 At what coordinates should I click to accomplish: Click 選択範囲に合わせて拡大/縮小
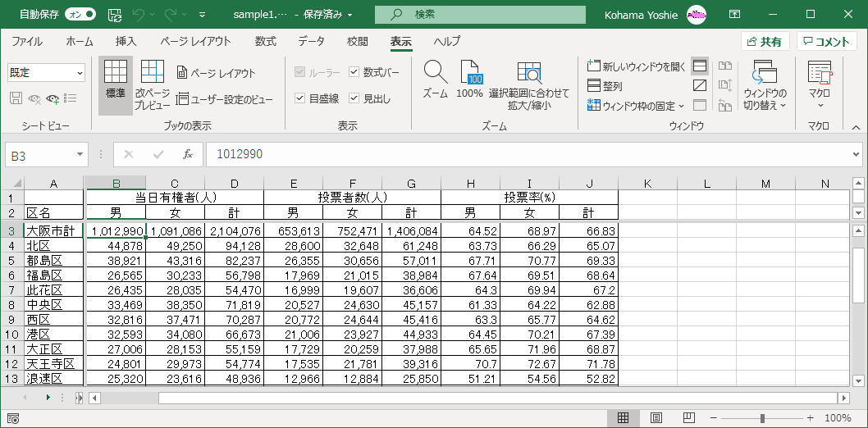[x=529, y=85]
